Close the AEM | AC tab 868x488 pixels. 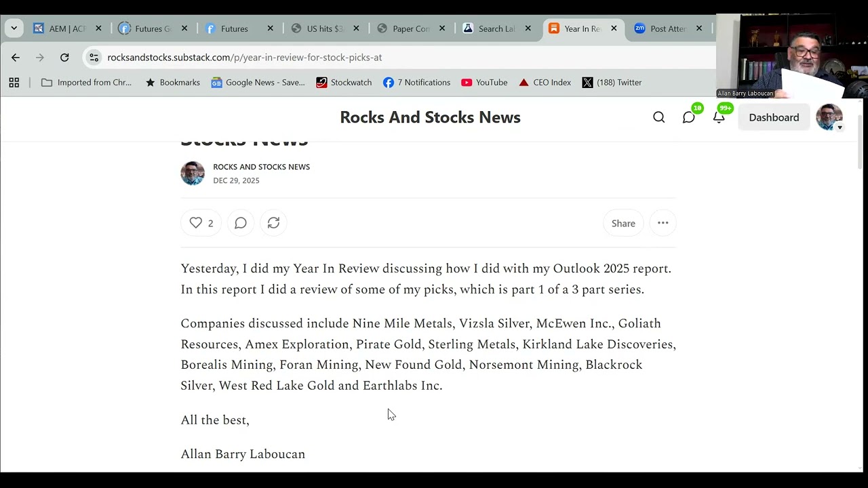pos(98,28)
